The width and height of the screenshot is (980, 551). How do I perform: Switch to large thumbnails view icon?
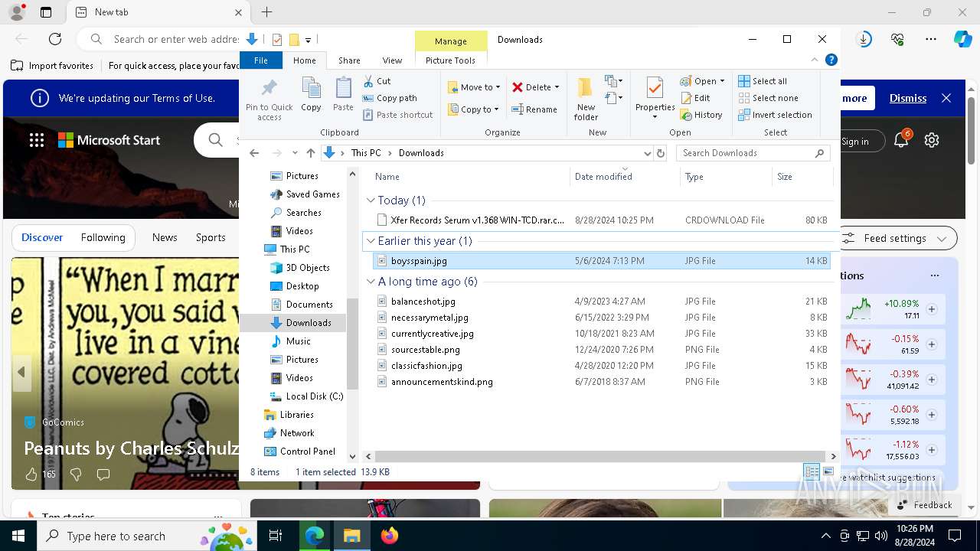[828, 471]
